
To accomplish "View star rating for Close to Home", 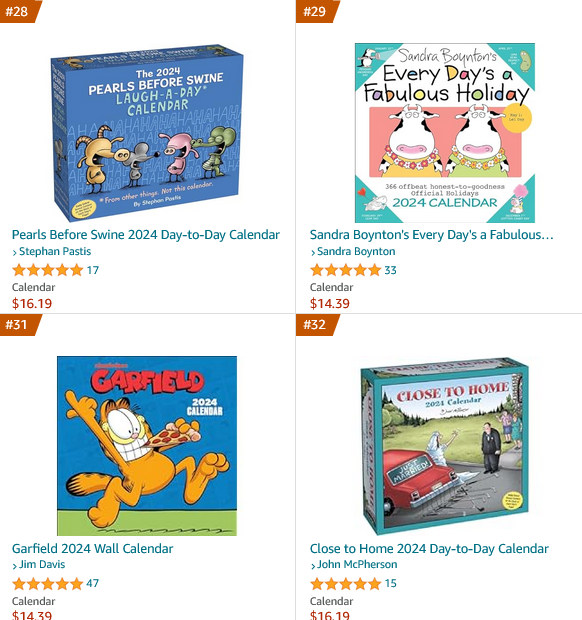I will click(345, 583).
